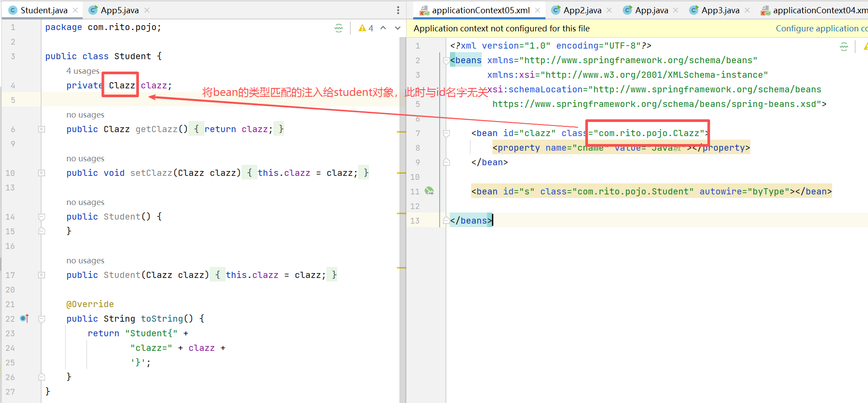Image resolution: width=868 pixels, height=403 pixels.
Task: Click the @Override annotation
Action: click(x=90, y=304)
